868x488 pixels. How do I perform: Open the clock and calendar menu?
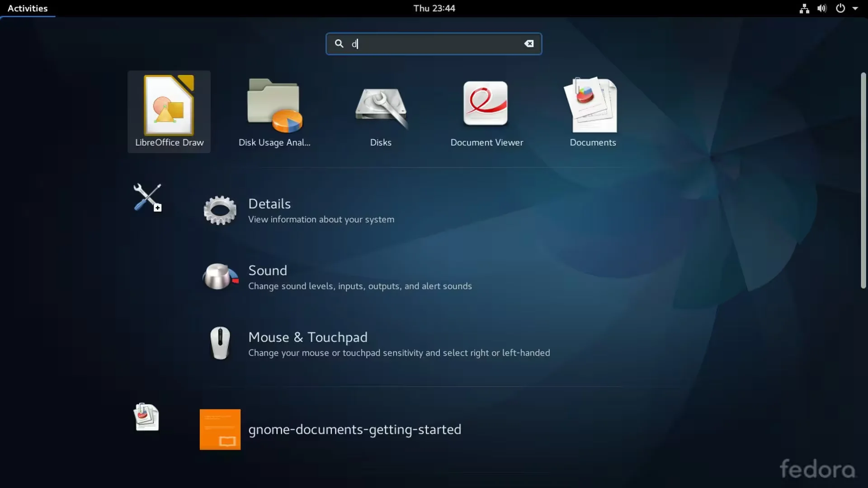(434, 8)
